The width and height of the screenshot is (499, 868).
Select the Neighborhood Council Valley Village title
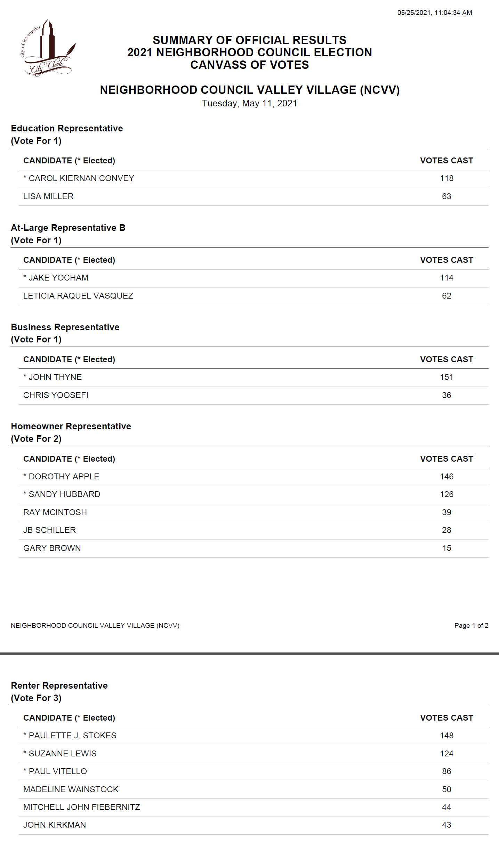(x=249, y=90)
